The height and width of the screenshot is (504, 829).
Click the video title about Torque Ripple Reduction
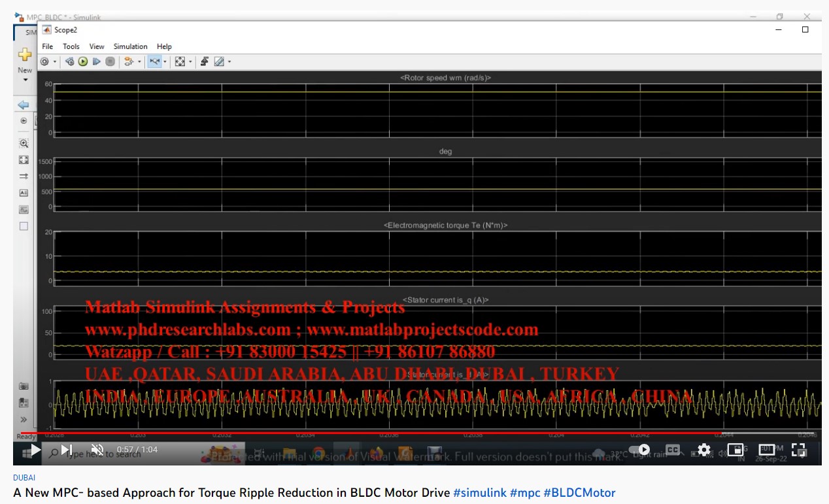(x=231, y=493)
